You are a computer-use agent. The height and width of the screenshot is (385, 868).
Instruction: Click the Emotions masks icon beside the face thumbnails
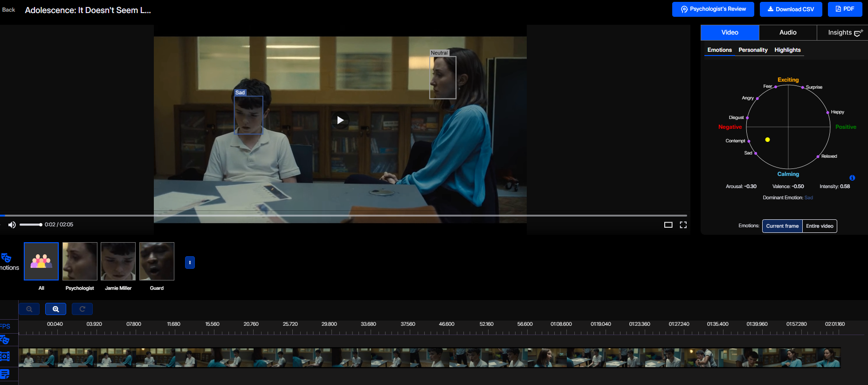(7, 258)
